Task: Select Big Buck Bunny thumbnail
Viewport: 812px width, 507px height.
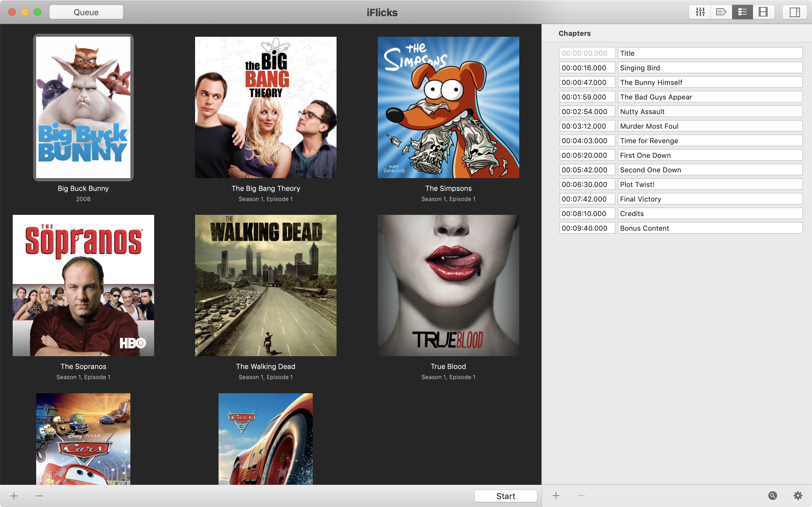Action: click(x=83, y=107)
